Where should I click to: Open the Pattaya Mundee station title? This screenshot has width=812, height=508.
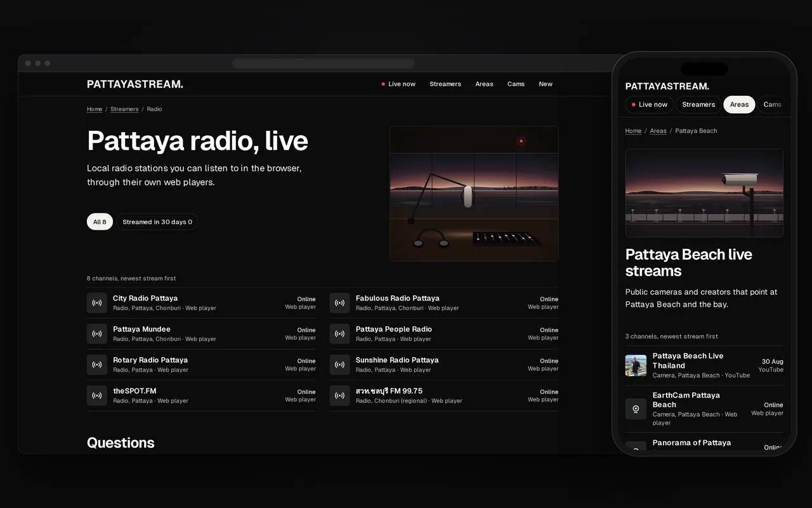(x=141, y=329)
